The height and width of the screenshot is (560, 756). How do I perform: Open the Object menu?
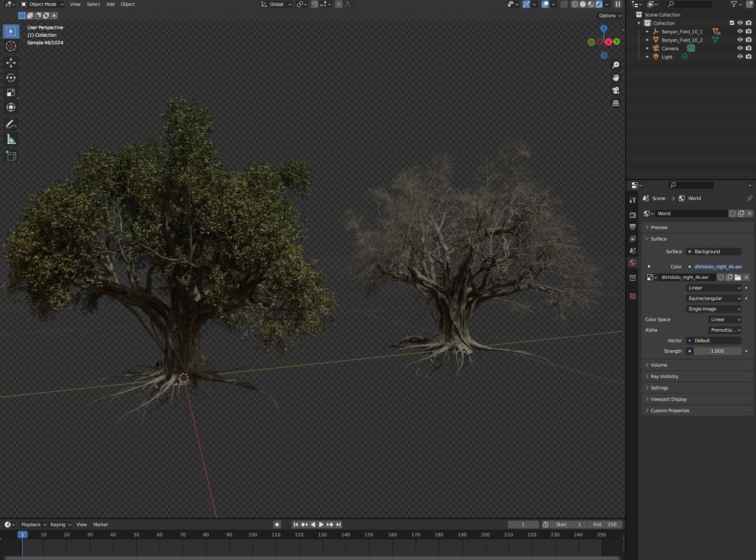128,4
